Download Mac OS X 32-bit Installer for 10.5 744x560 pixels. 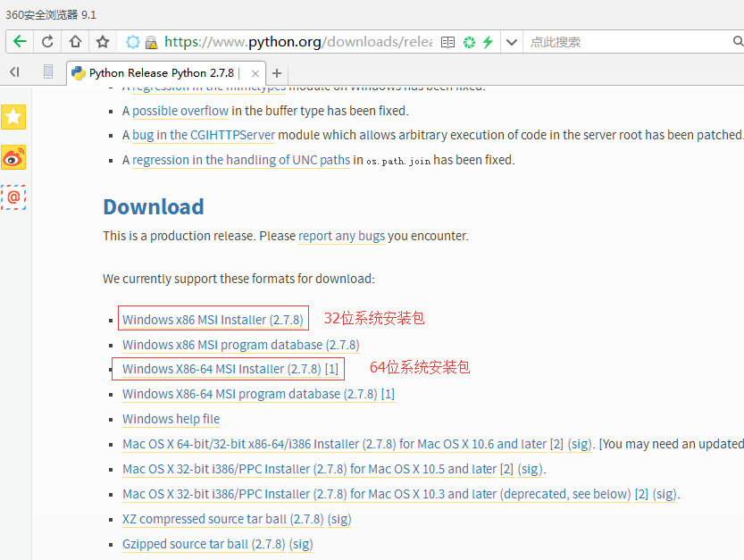click(309, 470)
